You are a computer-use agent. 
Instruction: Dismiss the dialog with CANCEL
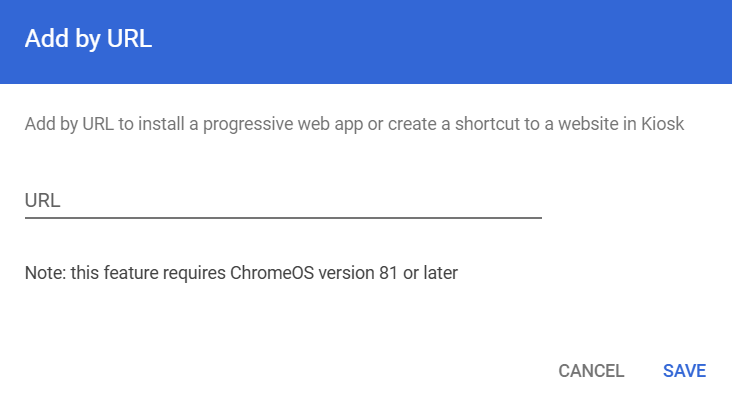tap(591, 371)
